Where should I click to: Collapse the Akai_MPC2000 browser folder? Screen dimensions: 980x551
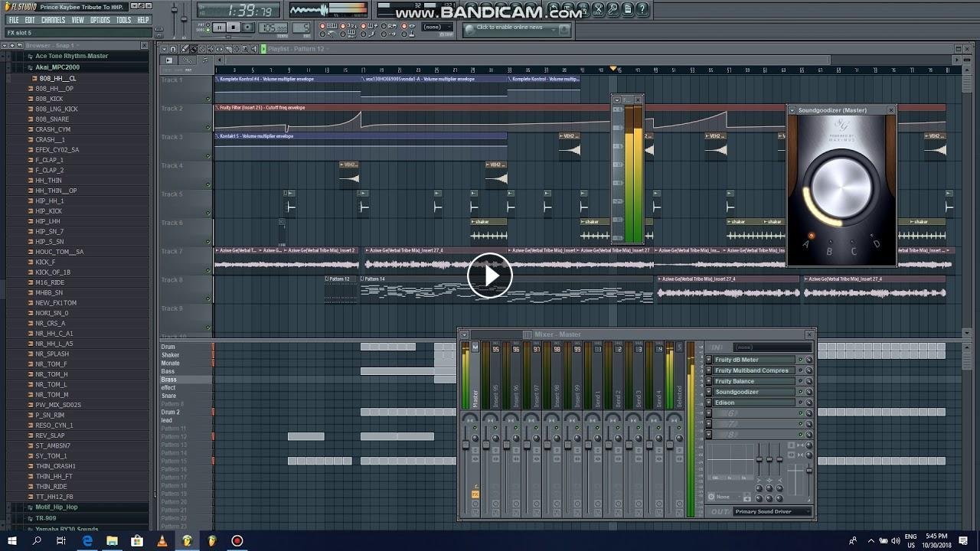[57, 67]
